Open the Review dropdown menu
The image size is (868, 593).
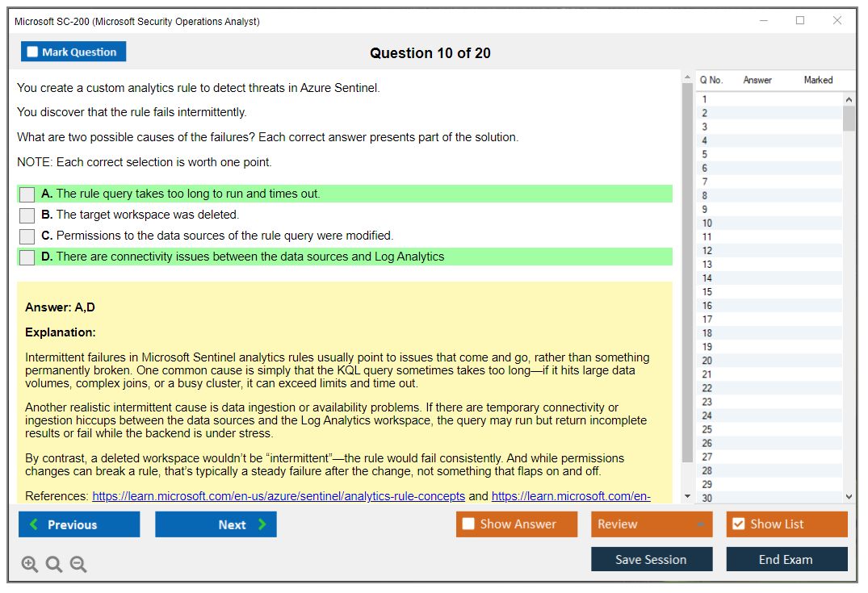click(652, 524)
